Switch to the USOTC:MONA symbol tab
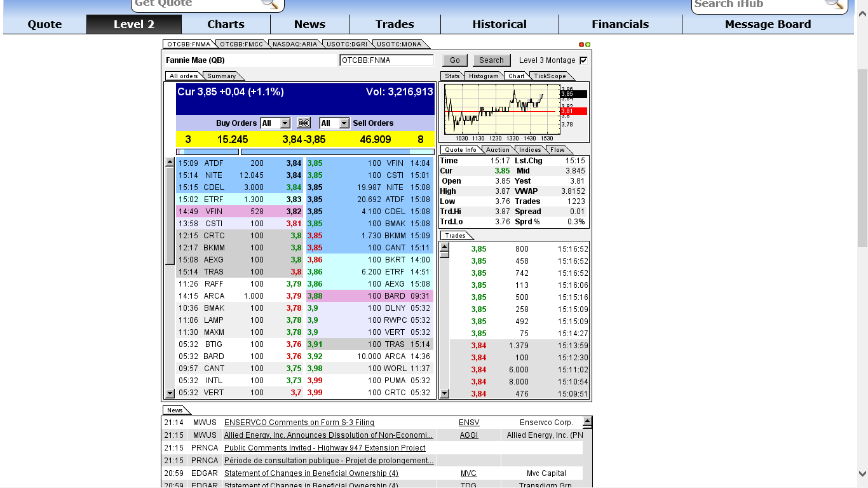Screen dimensions: 868x488 click(400, 44)
